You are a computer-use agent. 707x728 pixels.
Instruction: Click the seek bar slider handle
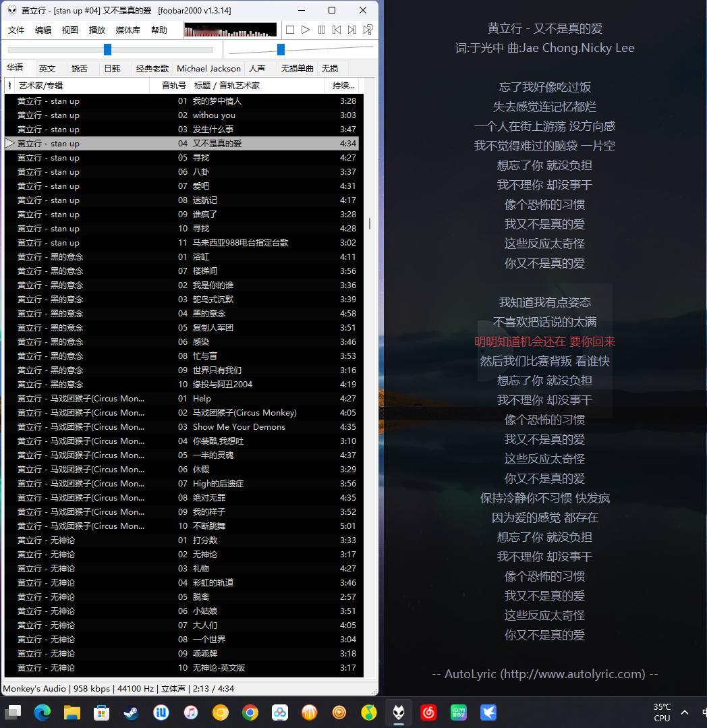[x=108, y=49]
